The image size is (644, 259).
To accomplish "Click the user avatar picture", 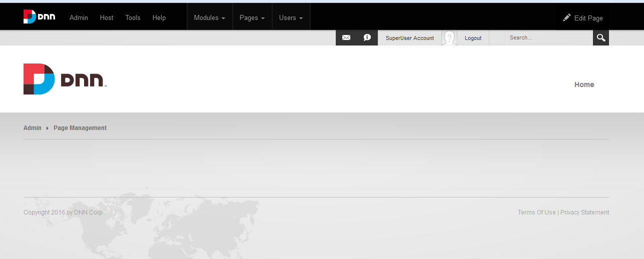I will tap(449, 38).
